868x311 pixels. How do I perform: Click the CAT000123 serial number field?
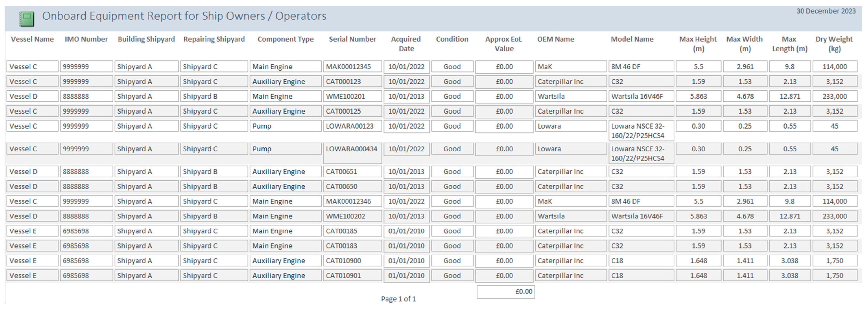tap(352, 82)
